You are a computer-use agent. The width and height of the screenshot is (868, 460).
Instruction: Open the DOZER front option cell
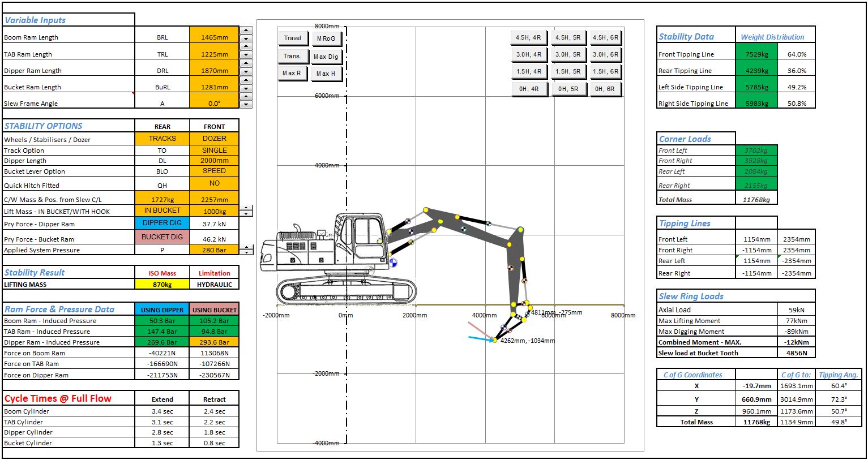(x=214, y=139)
